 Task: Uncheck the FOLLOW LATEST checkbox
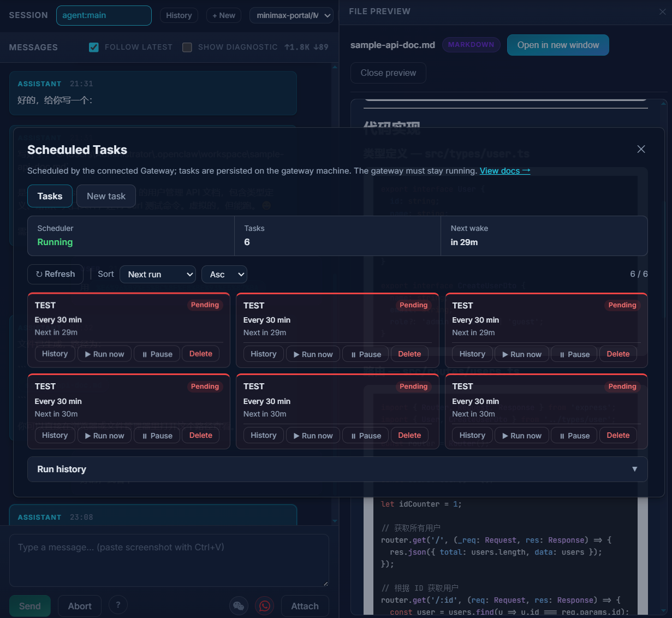click(x=94, y=47)
